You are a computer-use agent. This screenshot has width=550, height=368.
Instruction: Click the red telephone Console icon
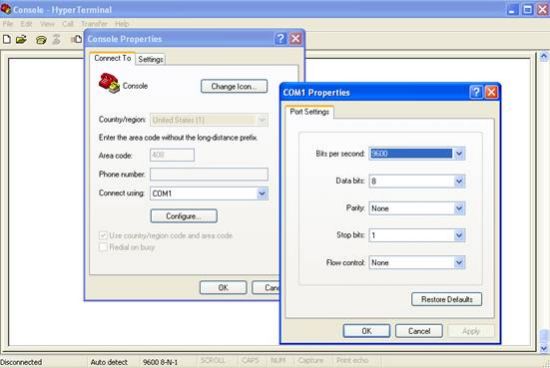click(109, 83)
